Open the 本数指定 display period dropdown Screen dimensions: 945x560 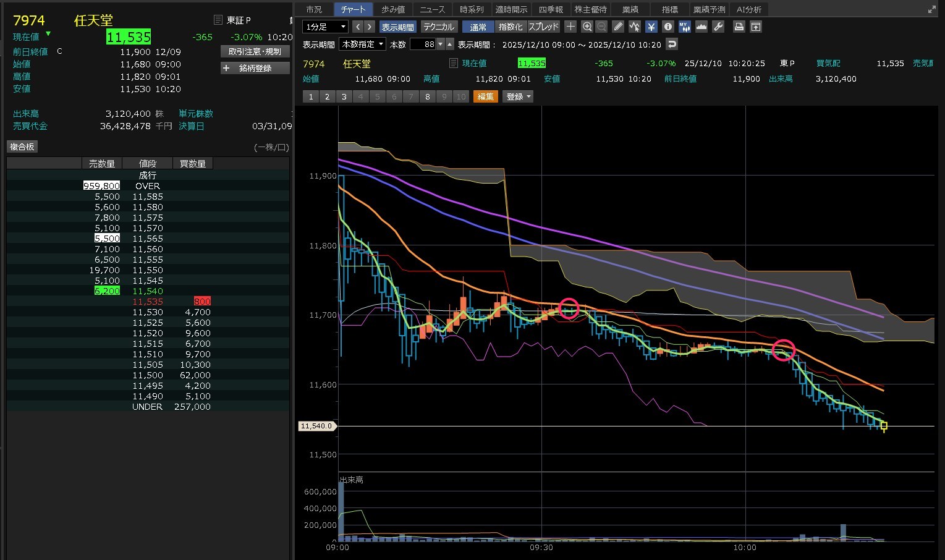pos(362,45)
